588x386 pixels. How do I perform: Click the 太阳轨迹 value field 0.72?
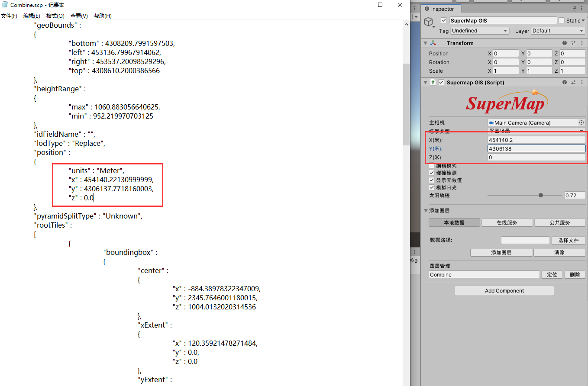click(575, 195)
